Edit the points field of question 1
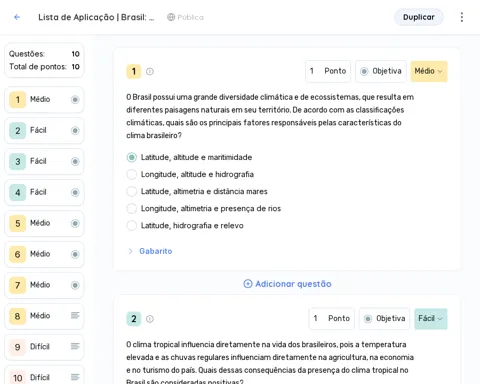 coord(328,71)
